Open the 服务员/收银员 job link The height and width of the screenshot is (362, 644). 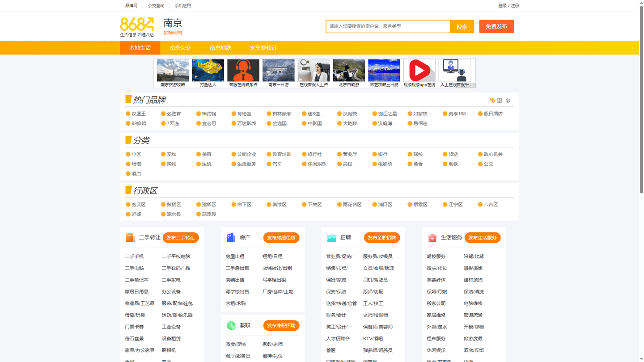click(x=378, y=257)
